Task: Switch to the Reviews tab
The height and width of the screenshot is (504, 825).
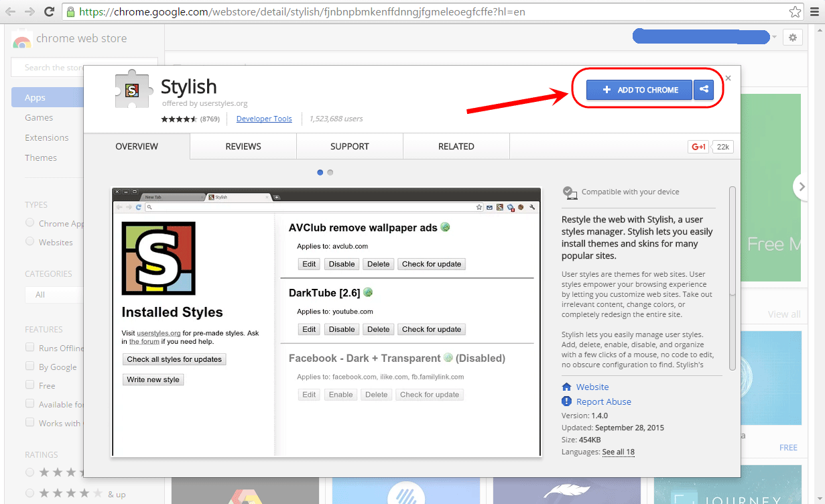Action: click(243, 146)
